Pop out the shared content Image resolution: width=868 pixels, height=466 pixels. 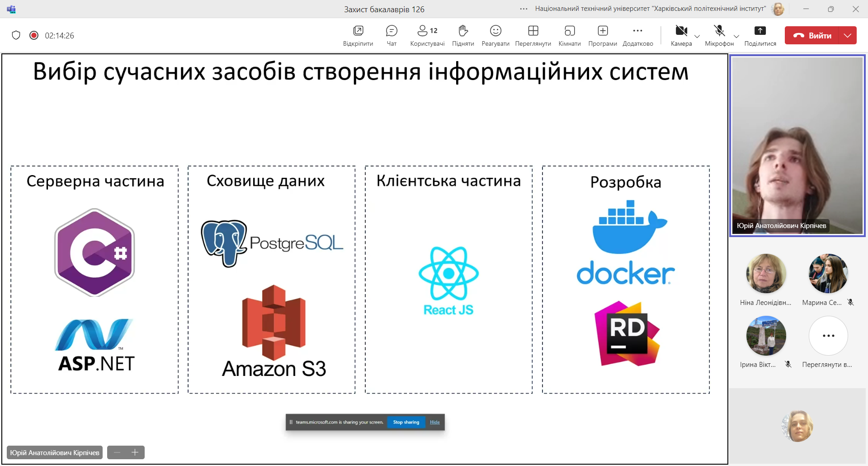click(358, 35)
